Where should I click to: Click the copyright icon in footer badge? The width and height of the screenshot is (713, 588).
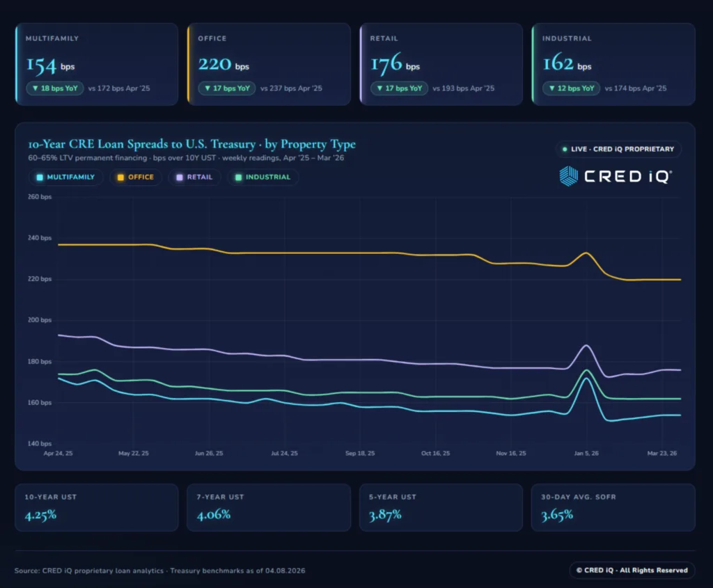click(x=578, y=570)
